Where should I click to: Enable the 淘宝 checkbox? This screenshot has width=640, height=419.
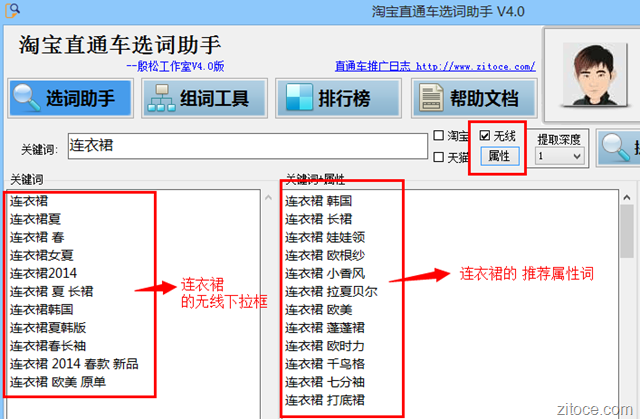pos(439,135)
